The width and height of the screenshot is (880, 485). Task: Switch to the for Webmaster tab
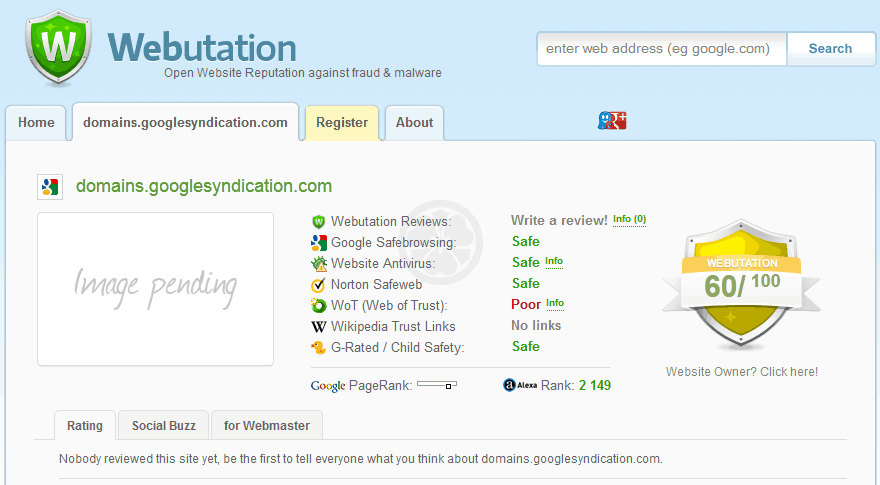click(267, 425)
